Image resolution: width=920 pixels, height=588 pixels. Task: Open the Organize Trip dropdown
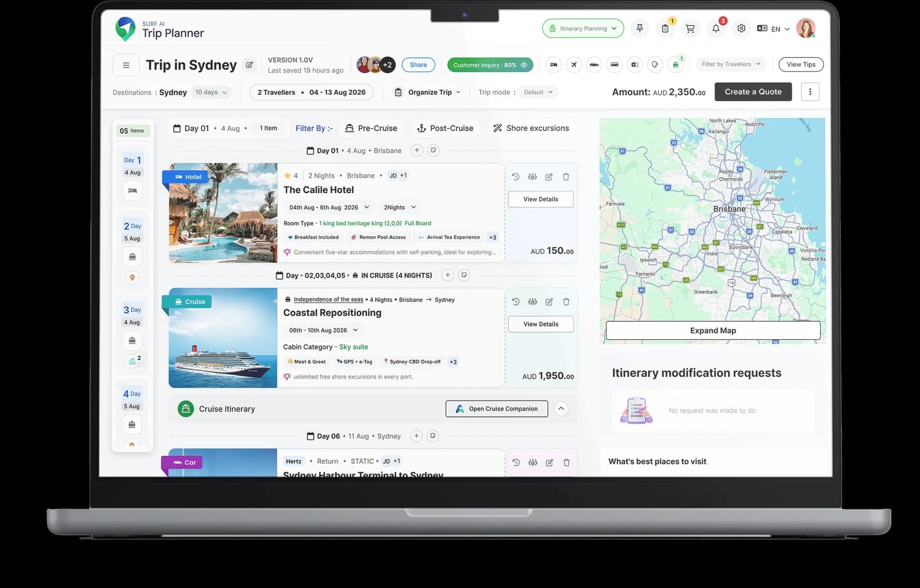(428, 92)
